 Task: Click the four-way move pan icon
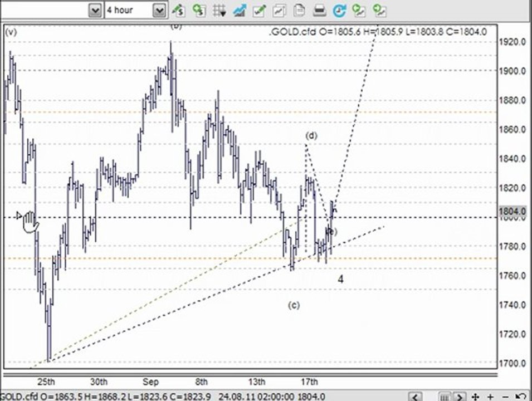475,397
